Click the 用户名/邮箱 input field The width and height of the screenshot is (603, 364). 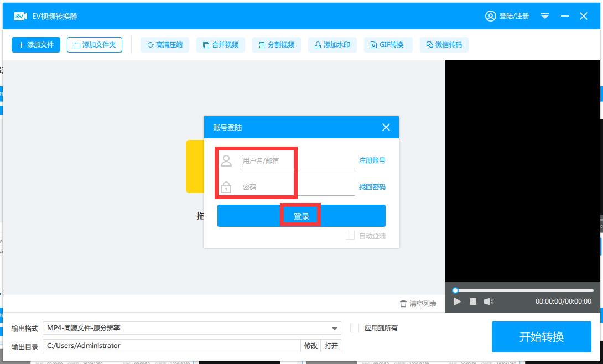(297, 160)
